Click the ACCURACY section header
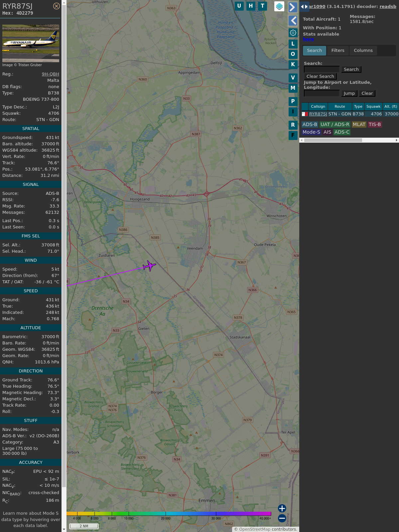The image size is (399, 532). click(31, 462)
